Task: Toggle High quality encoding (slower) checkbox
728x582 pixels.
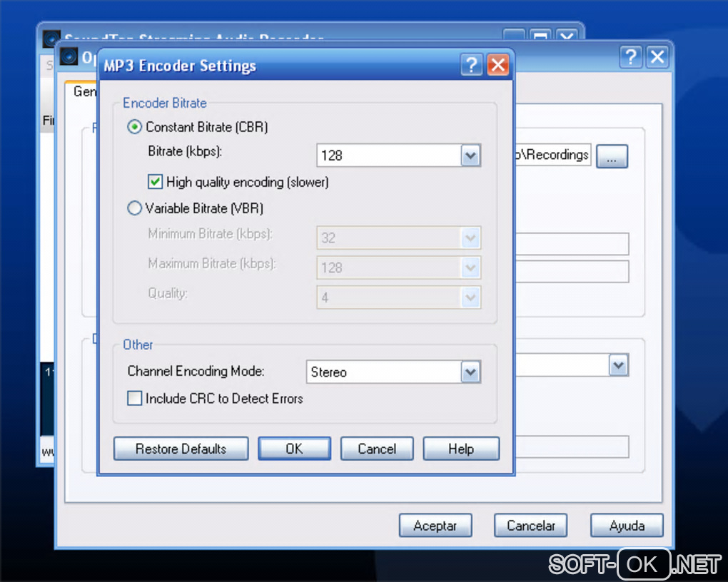Action: click(155, 181)
